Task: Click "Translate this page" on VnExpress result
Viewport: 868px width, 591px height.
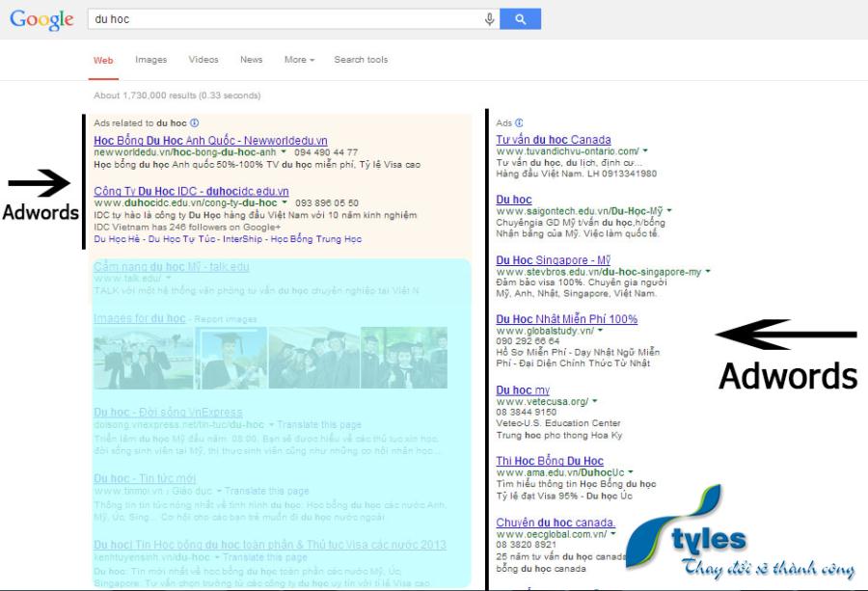Action: (x=319, y=424)
